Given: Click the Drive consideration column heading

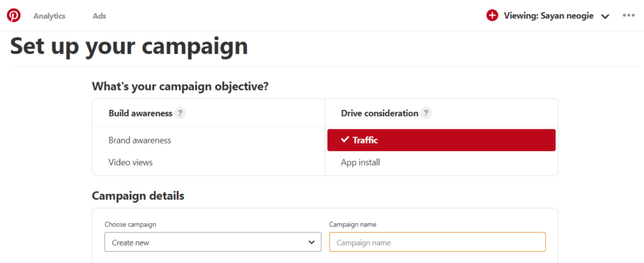Looking at the screenshot, I should coord(379,113).
